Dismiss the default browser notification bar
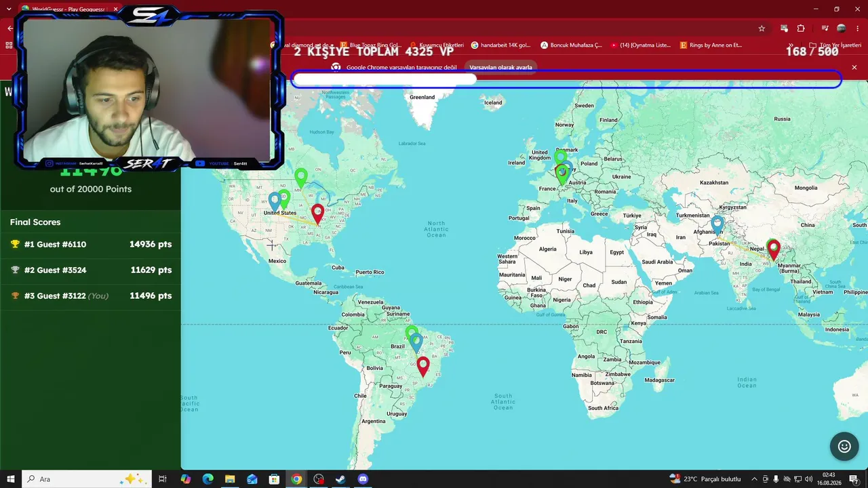 854,67
